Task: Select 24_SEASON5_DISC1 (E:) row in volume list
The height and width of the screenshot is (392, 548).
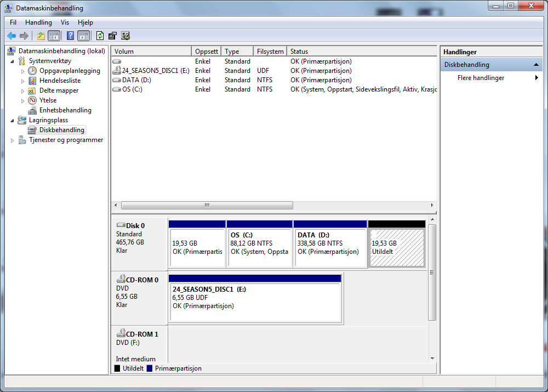Action: point(275,71)
